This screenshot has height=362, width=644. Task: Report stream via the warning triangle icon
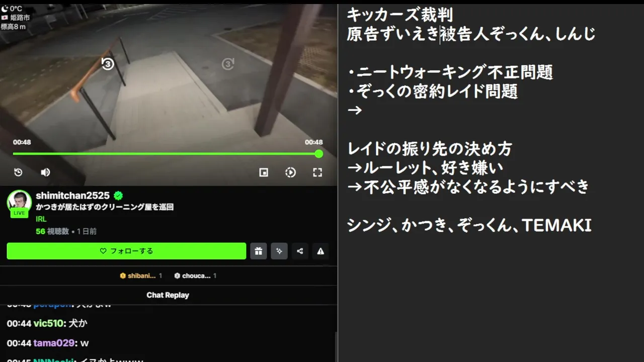[x=320, y=251]
